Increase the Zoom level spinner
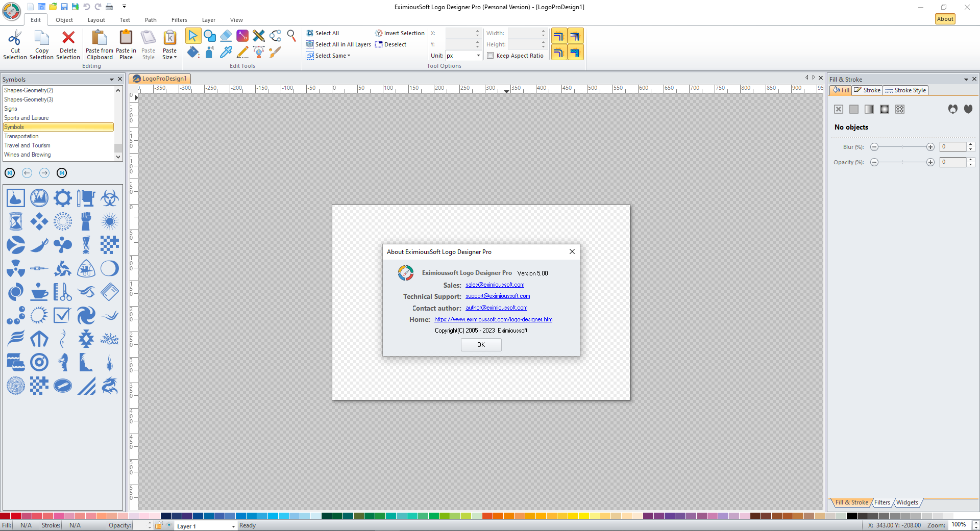Image resolution: width=980 pixels, height=531 pixels. [976, 522]
